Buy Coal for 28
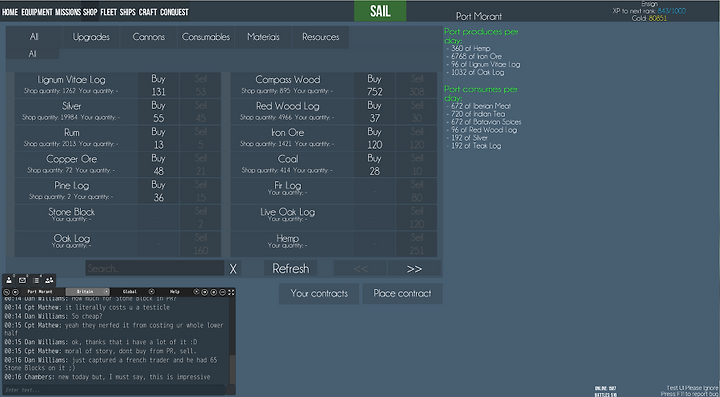The width and height of the screenshot is (720, 397). point(374,165)
